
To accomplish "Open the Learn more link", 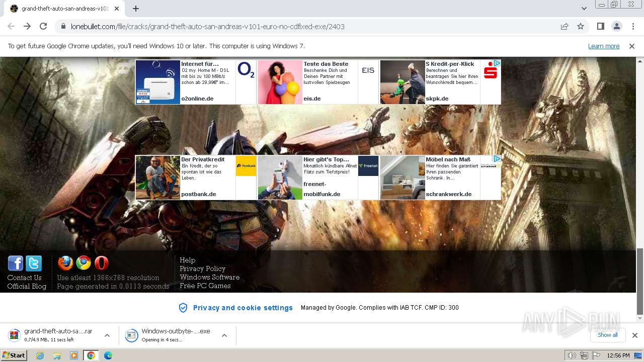I will tap(604, 46).
